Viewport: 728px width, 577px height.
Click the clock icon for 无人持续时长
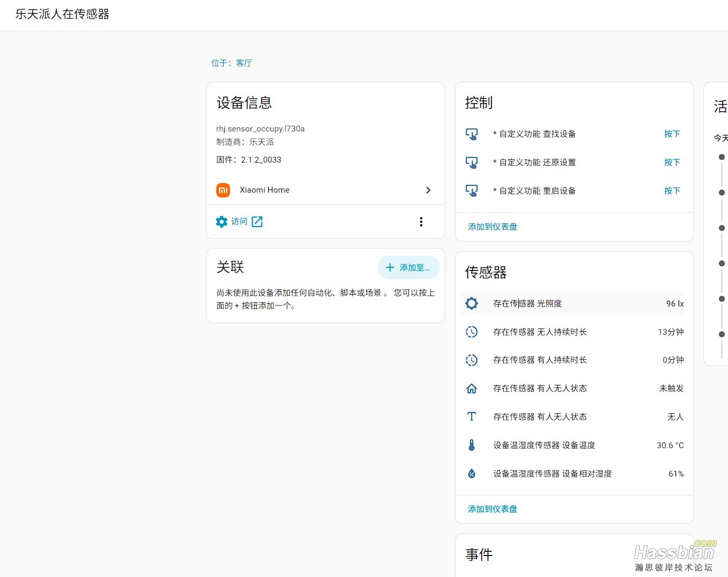click(x=472, y=332)
